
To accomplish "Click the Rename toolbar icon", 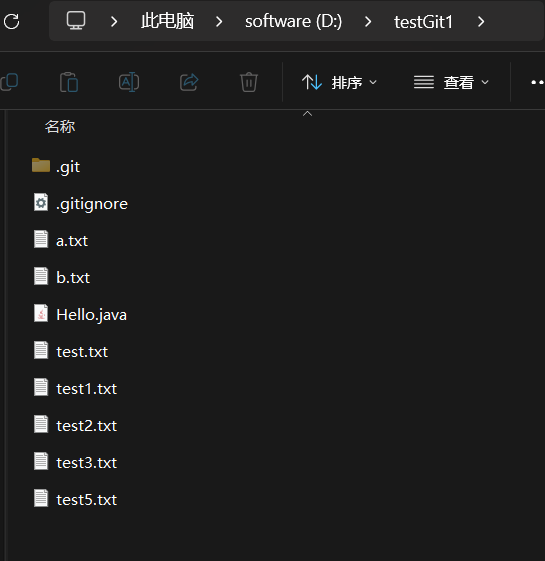I will [x=129, y=82].
